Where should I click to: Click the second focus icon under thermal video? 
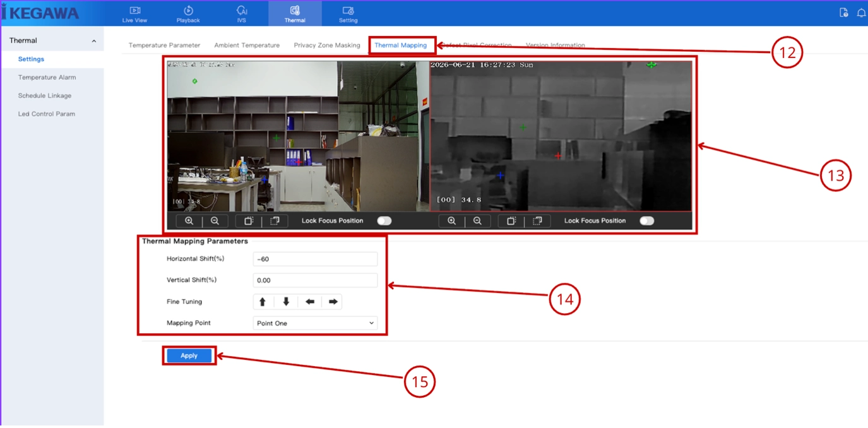(x=537, y=221)
